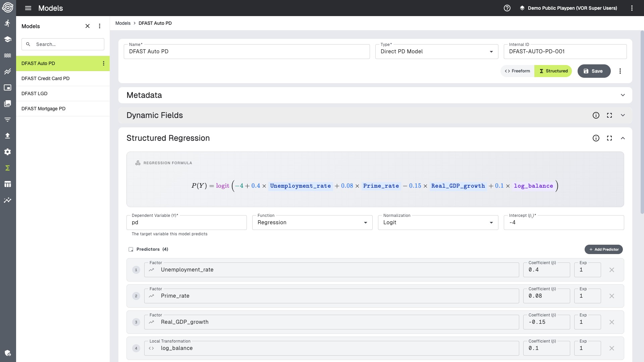
Task: Open Structured Regression info icon
Action: pos(596,138)
